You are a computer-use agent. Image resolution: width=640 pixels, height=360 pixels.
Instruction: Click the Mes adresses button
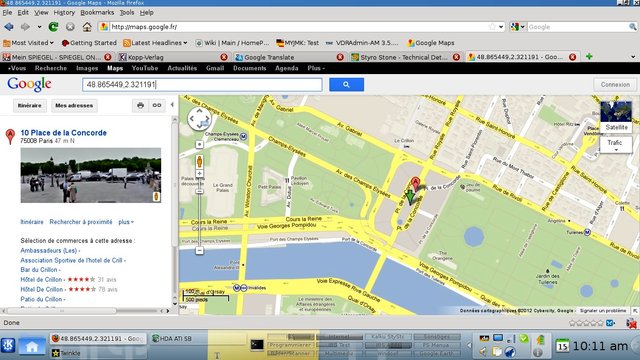pos(74,105)
